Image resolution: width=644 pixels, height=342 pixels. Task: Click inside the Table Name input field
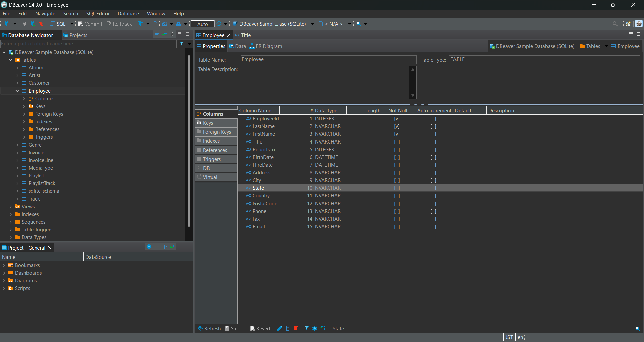[x=328, y=59]
